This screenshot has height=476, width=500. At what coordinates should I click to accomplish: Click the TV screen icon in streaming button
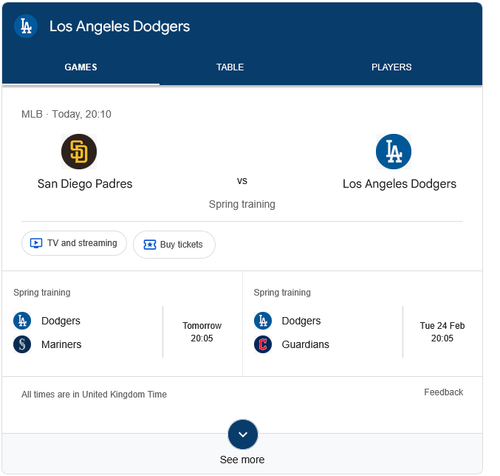point(36,243)
